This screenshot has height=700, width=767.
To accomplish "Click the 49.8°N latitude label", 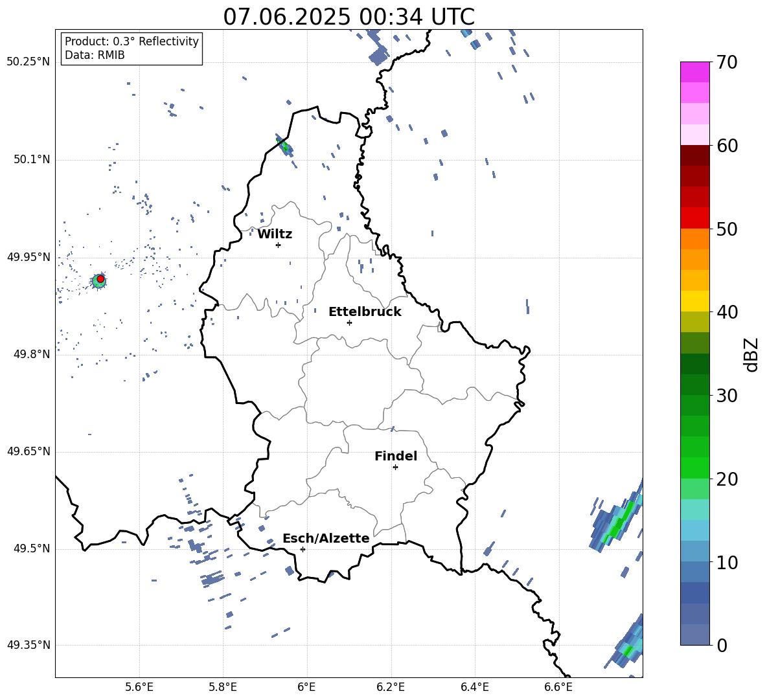I will [31, 354].
